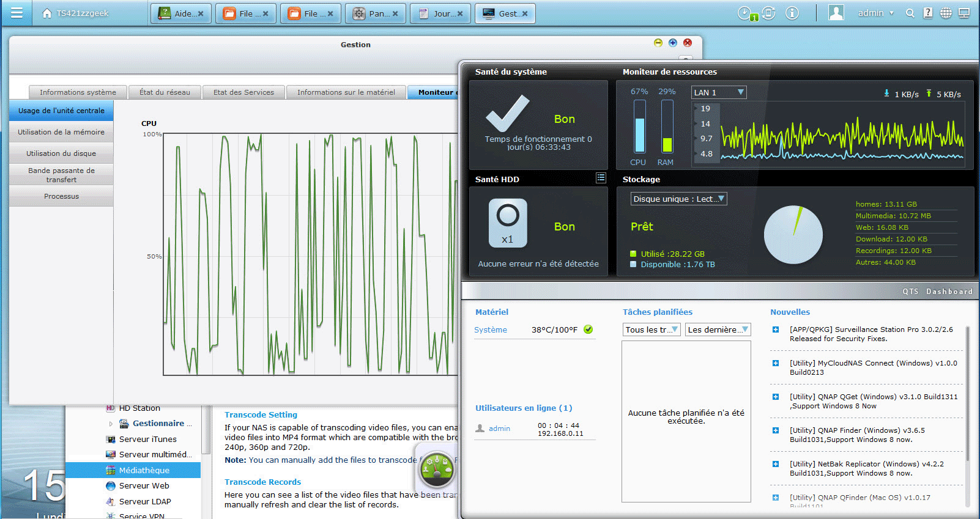Show Usage de l'unité centrale graph
Screen dimensions: 980x519
point(61,111)
